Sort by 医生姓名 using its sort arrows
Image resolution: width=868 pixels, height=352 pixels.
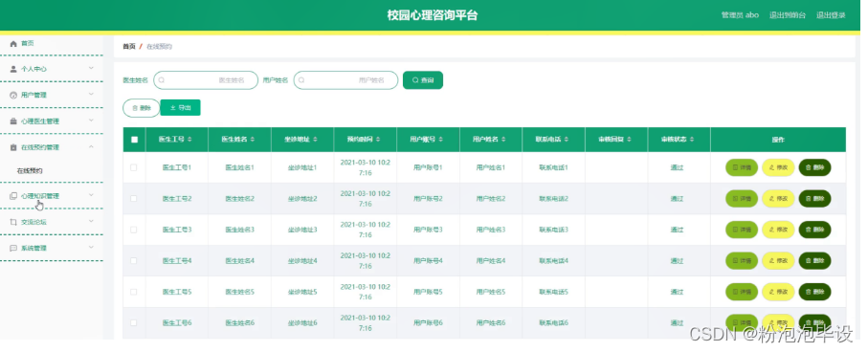pyautogui.click(x=253, y=140)
